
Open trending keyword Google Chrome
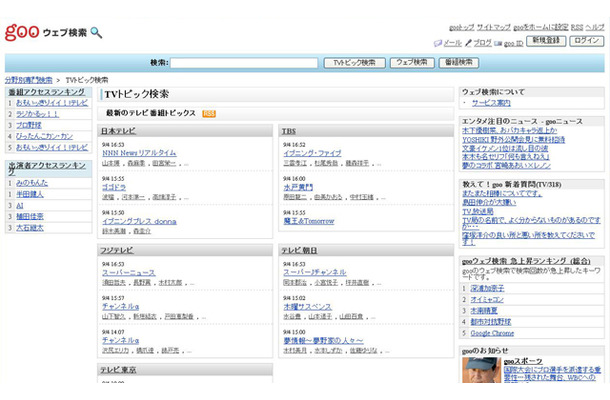(492, 333)
